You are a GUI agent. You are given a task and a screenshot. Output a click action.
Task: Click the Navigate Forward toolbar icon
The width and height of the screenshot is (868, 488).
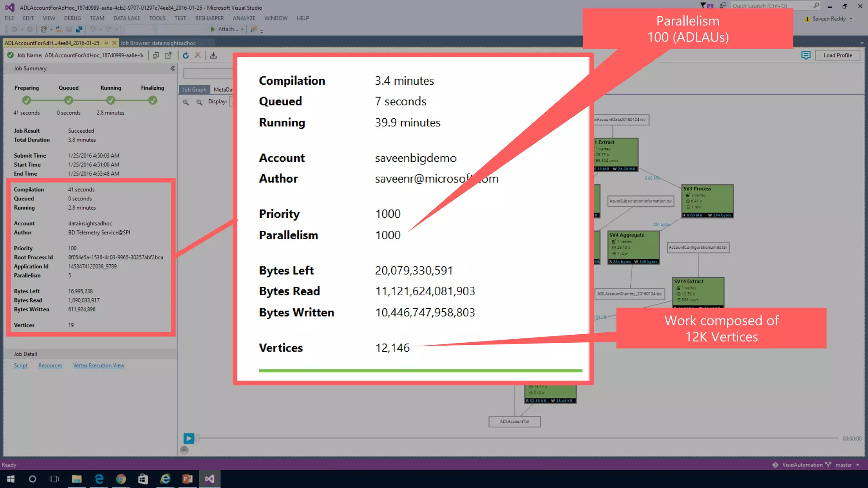coord(30,29)
